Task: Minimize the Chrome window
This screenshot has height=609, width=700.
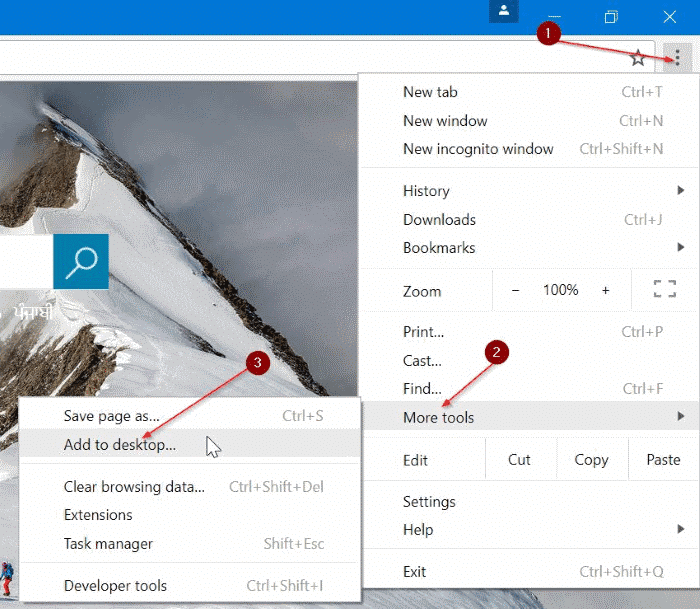Action: (x=554, y=17)
